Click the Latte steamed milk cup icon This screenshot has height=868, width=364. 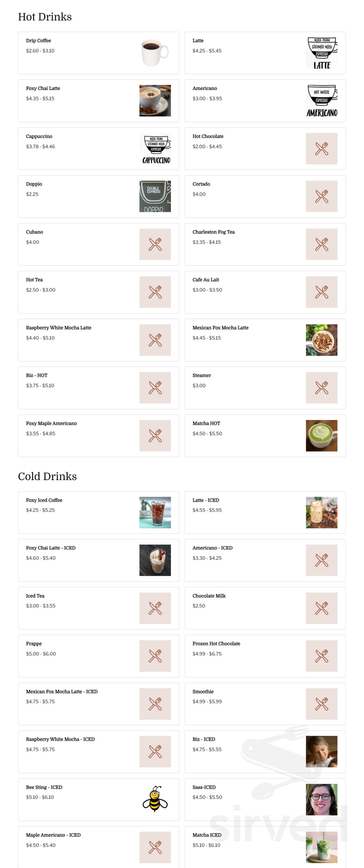tap(322, 52)
